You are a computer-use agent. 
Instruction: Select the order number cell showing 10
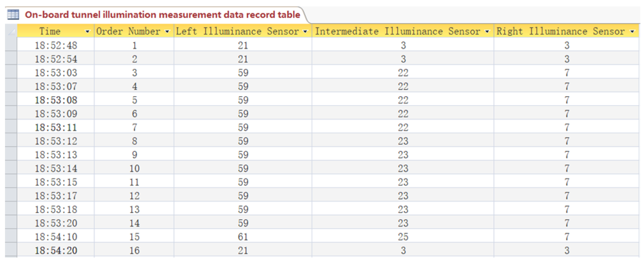pos(134,168)
